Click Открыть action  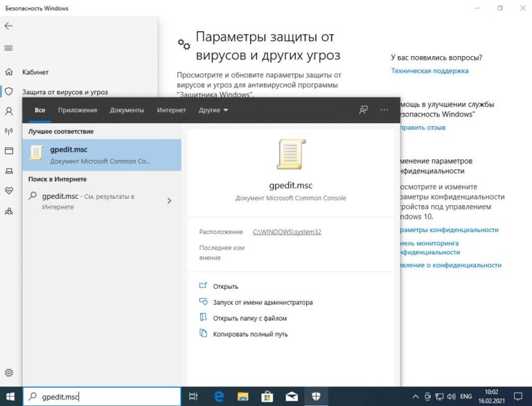pyautogui.click(x=226, y=287)
